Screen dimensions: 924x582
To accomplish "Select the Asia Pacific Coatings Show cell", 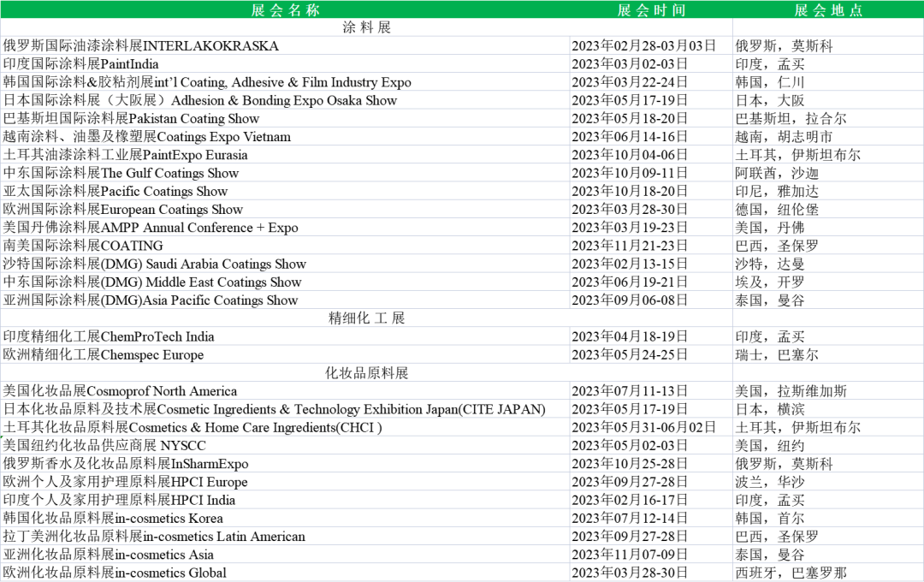I will 285,300.
